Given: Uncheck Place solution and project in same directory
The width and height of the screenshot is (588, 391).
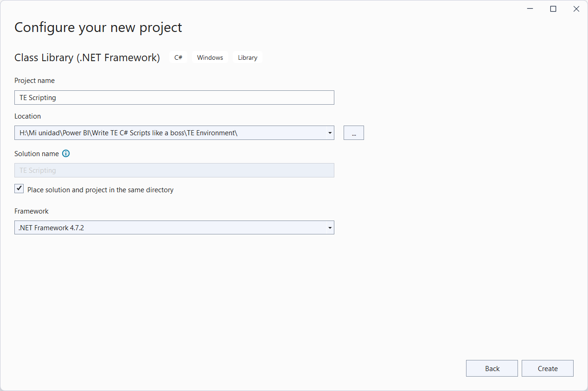Looking at the screenshot, I should [19, 189].
